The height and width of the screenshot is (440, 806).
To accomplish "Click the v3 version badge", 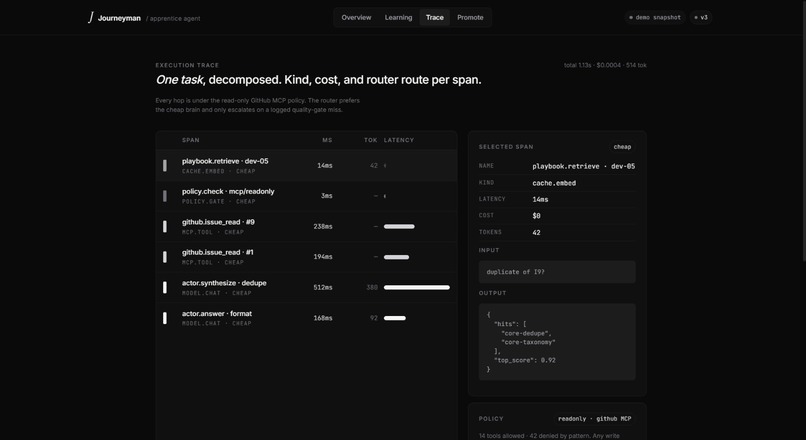I will click(x=701, y=17).
